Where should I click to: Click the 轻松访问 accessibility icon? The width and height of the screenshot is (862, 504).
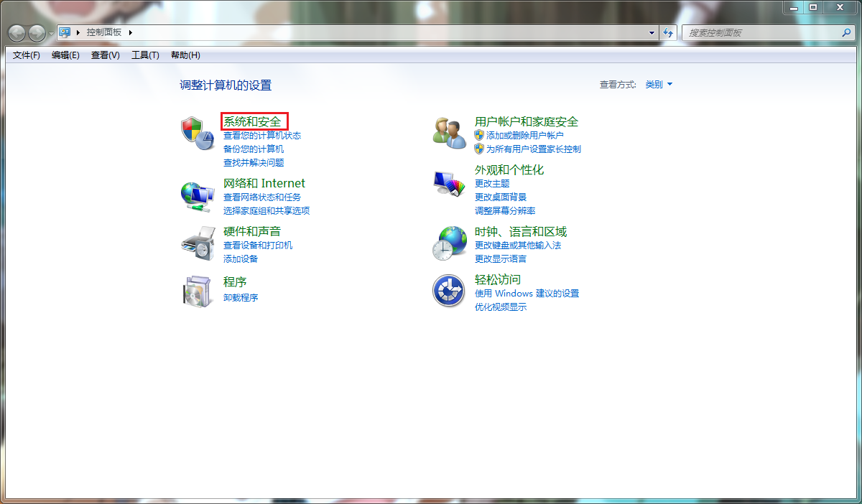click(x=448, y=291)
